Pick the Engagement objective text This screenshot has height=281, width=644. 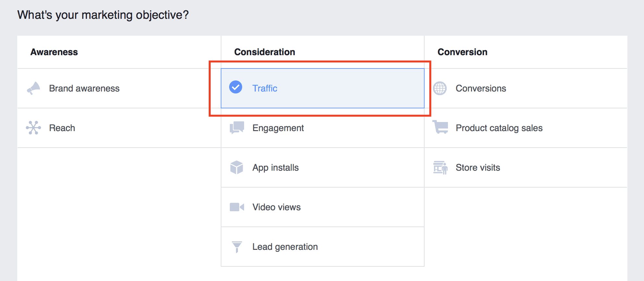point(278,128)
